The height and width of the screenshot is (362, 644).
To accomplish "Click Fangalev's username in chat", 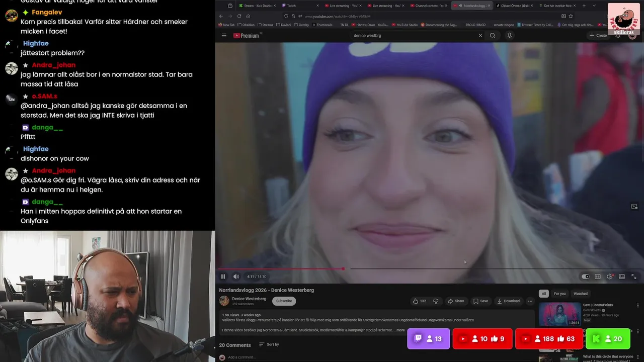I will click(x=47, y=12).
